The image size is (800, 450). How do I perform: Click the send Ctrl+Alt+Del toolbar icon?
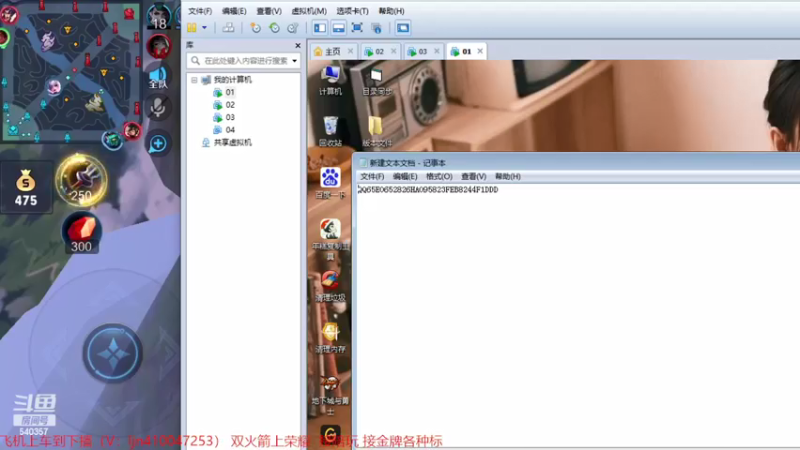tap(229, 28)
